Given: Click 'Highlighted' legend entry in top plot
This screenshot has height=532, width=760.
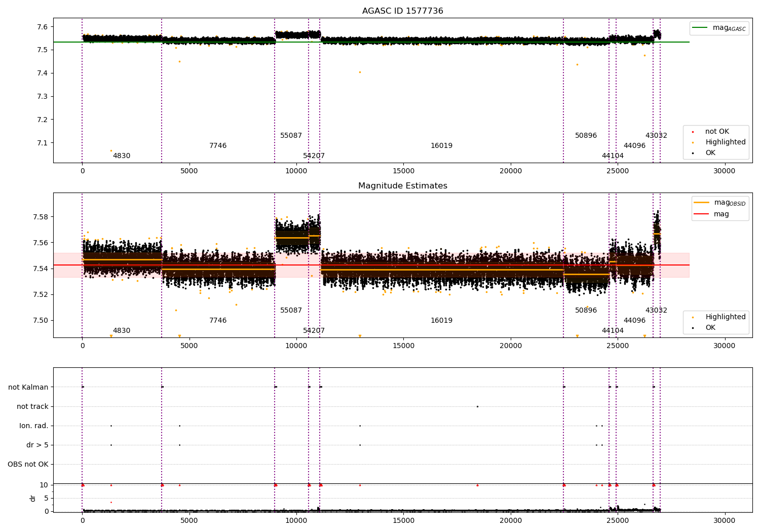Looking at the screenshot, I should click(719, 142).
